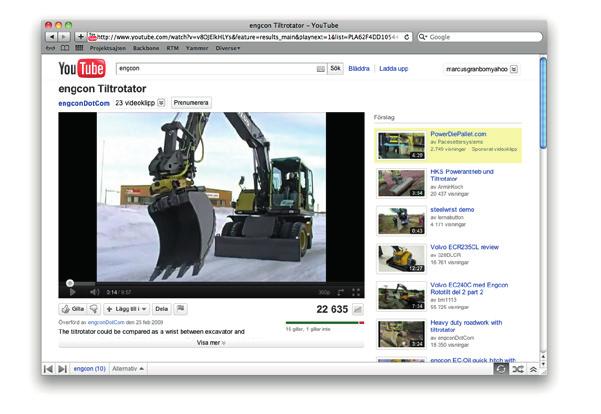Enter fullscreen mode in the video player

click(x=356, y=292)
